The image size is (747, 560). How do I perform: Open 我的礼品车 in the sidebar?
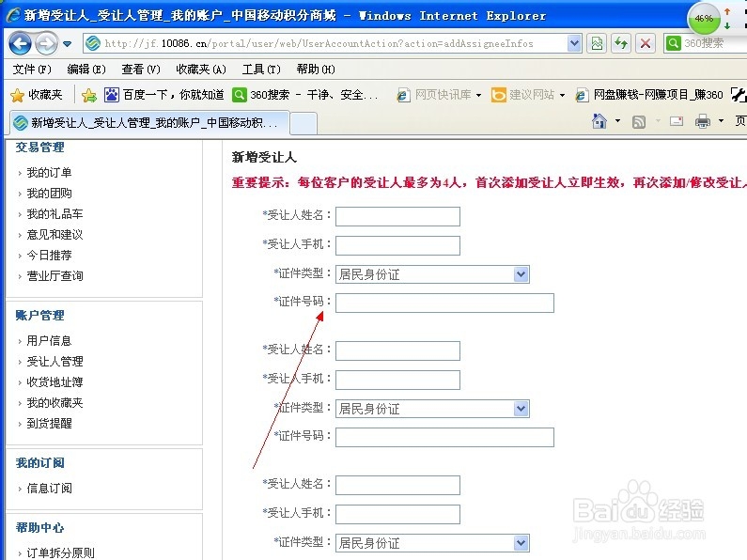pyautogui.click(x=54, y=214)
